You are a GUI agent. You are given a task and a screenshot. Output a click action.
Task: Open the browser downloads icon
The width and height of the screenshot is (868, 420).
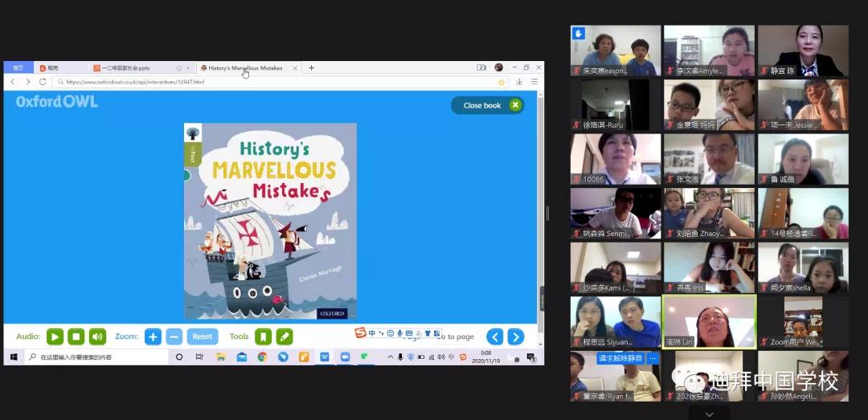pos(519,81)
